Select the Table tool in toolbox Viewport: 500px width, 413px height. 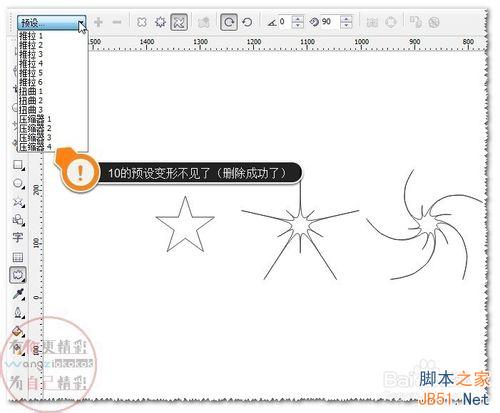18,257
